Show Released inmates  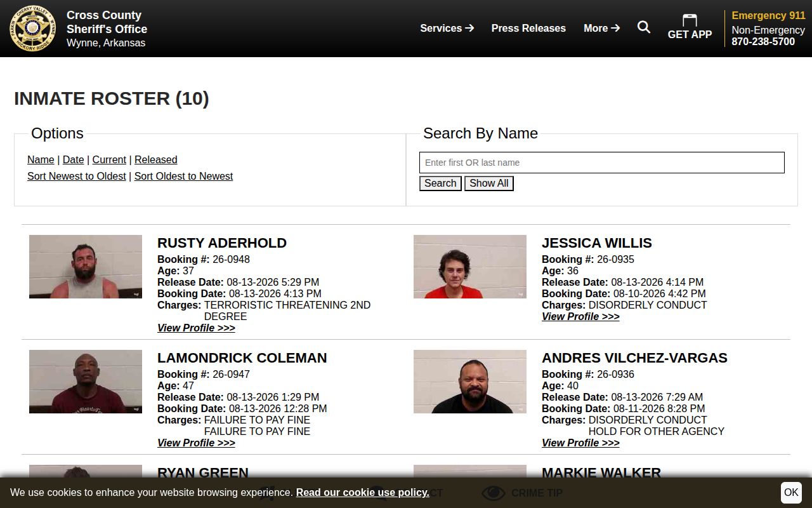(156, 160)
